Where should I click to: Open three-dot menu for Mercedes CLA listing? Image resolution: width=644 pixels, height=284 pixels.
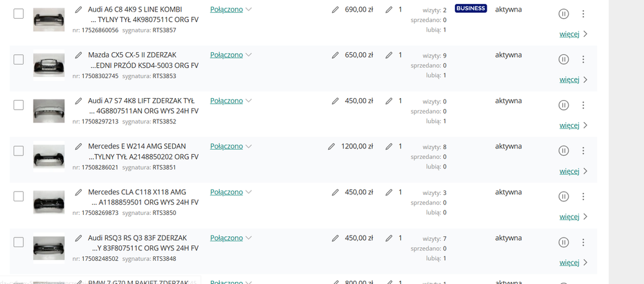tap(583, 196)
